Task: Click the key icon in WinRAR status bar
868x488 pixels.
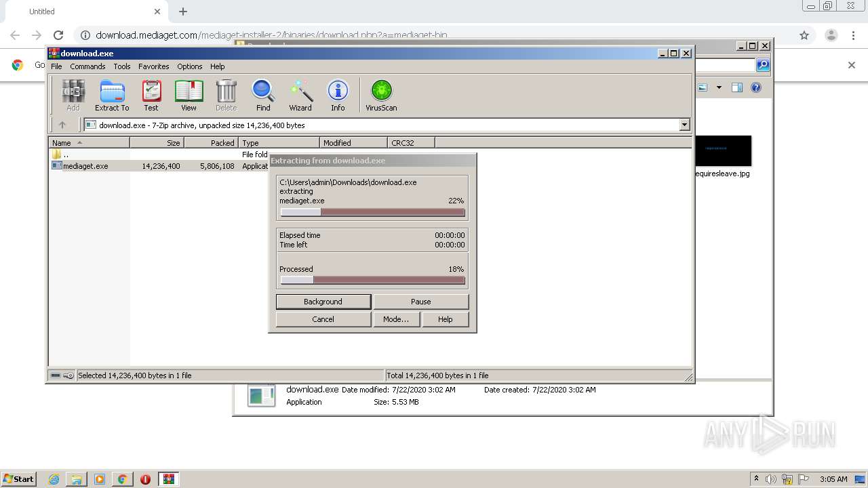Action: (68, 375)
